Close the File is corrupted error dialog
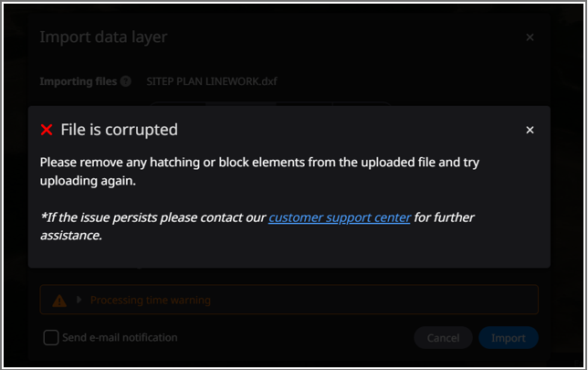Image resolution: width=588 pixels, height=370 pixels. point(530,131)
